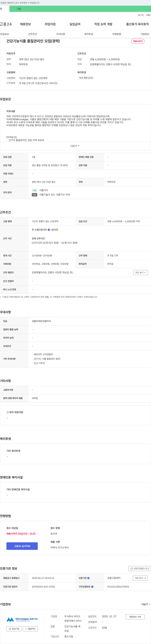
Task: Jump to the 복리후생 section tab
Action: tap(89, 34)
